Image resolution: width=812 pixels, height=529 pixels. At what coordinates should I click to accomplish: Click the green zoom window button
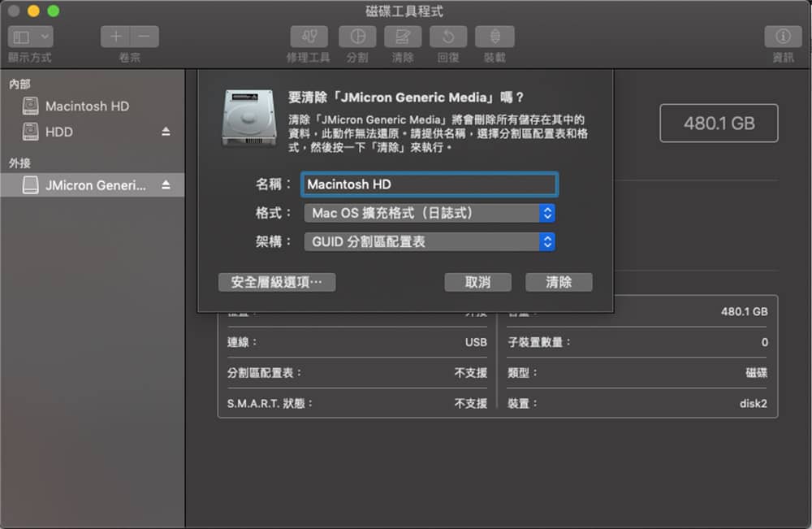pos(53,11)
